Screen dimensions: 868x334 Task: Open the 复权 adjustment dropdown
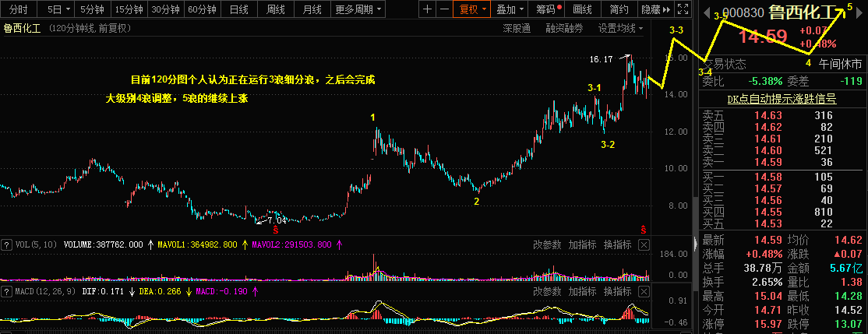click(x=471, y=9)
